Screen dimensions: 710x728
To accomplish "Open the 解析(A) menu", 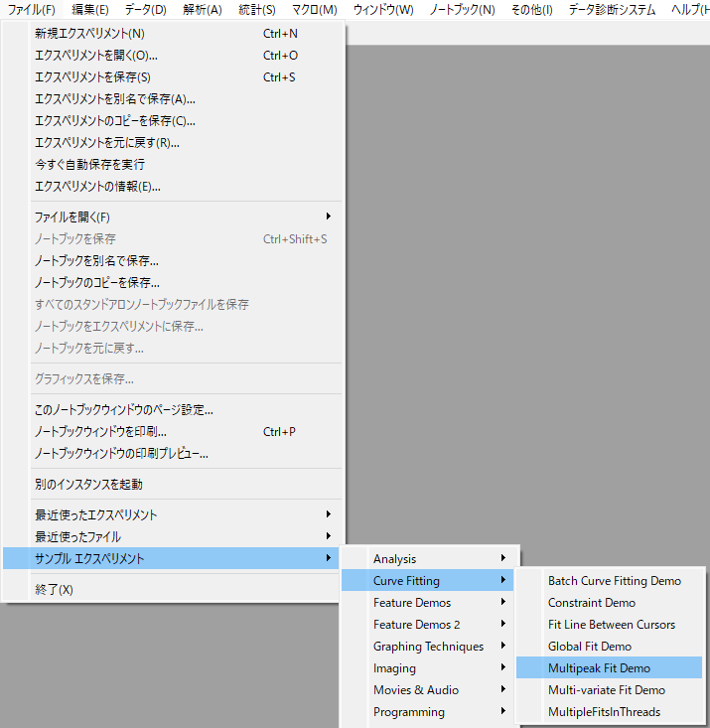I will (x=203, y=9).
